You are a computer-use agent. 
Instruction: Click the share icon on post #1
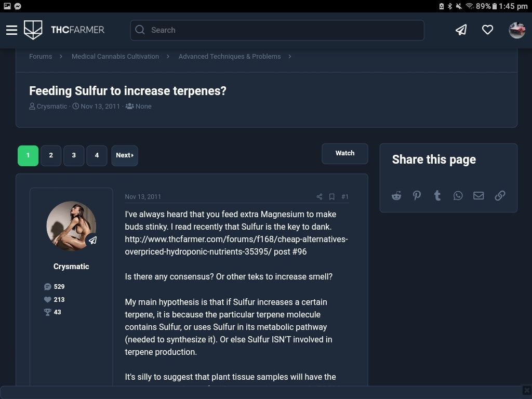pos(320,197)
